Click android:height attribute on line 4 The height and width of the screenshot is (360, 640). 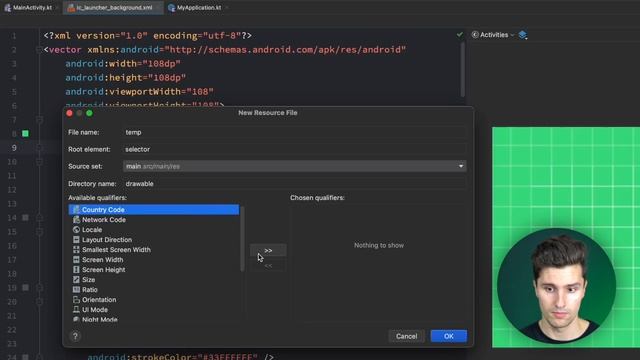(126, 78)
